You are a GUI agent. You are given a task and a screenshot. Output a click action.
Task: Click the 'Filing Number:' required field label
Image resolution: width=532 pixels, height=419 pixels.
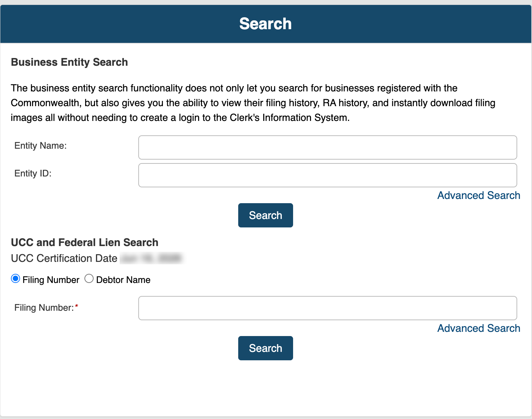(44, 308)
